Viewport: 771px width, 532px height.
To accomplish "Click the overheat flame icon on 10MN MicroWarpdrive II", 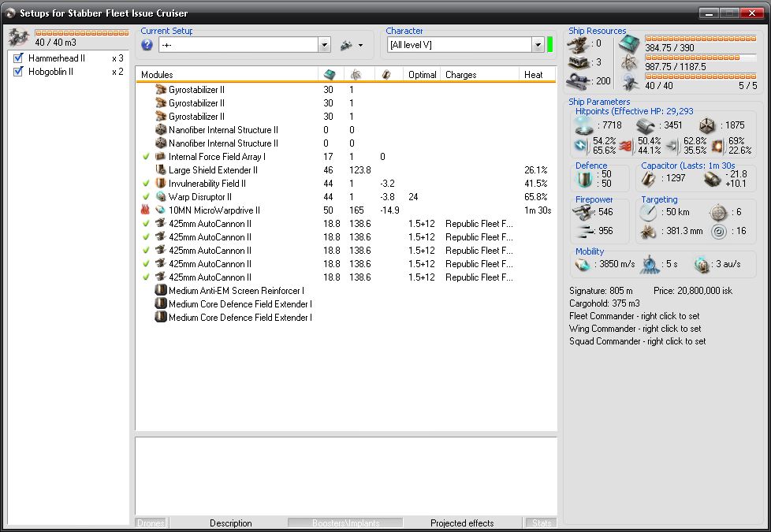I will 145,210.
